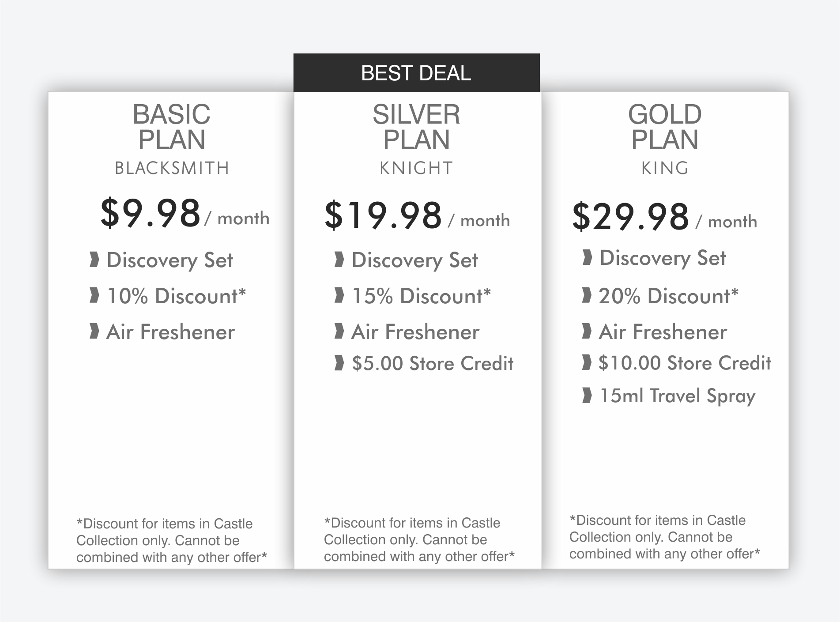
Task: Click the $19.98 per month price
Action: pyautogui.click(x=417, y=215)
